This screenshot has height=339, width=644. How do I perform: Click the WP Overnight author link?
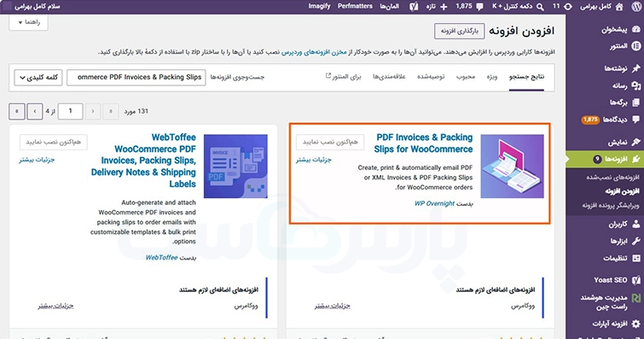434,203
